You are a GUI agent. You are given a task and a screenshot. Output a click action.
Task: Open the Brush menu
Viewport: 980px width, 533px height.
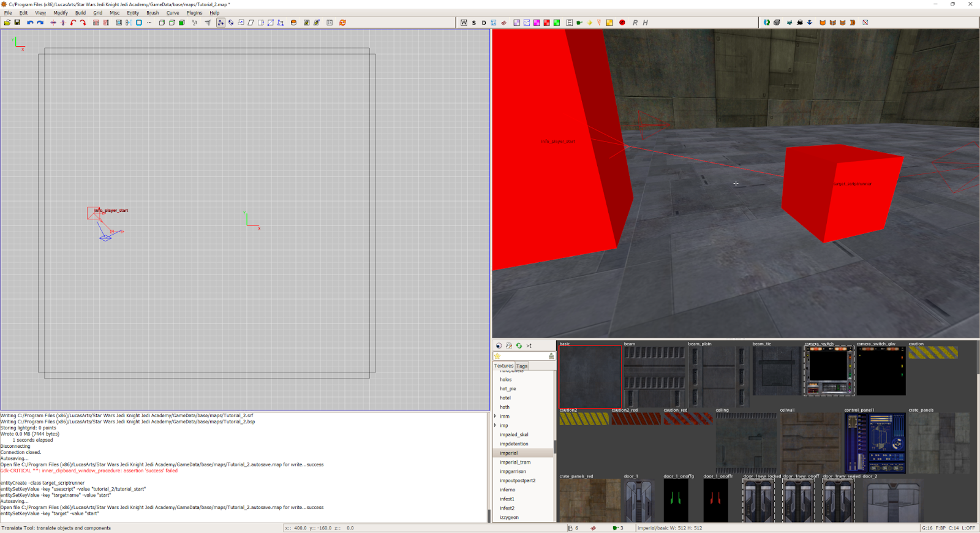[x=153, y=13]
